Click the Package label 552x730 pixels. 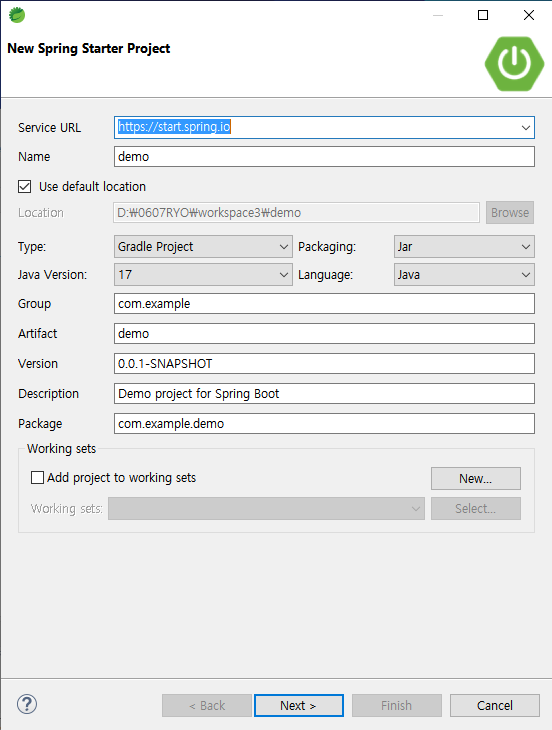click(40, 424)
